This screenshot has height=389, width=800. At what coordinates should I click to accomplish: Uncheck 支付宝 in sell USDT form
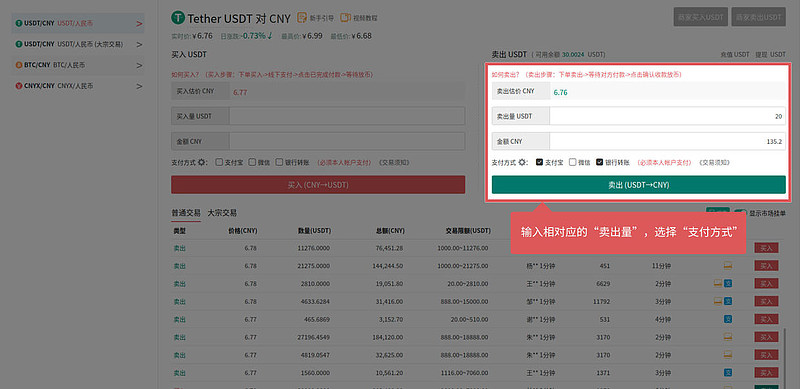coord(539,162)
